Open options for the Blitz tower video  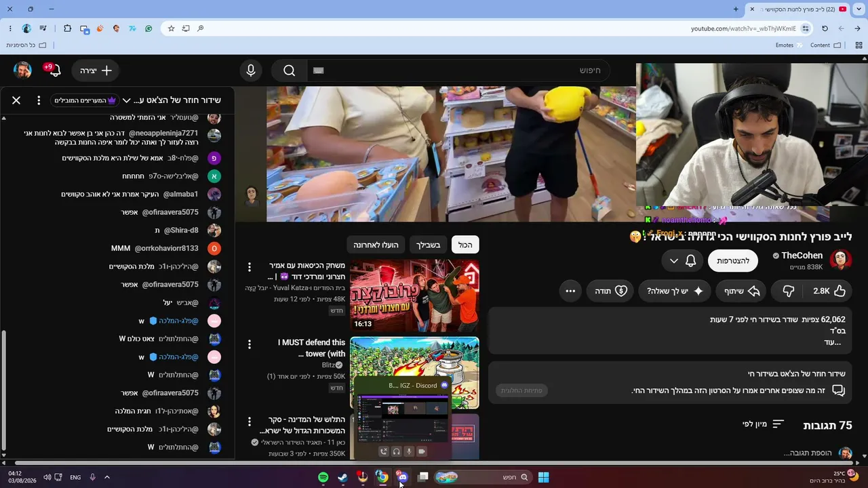(x=250, y=344)
